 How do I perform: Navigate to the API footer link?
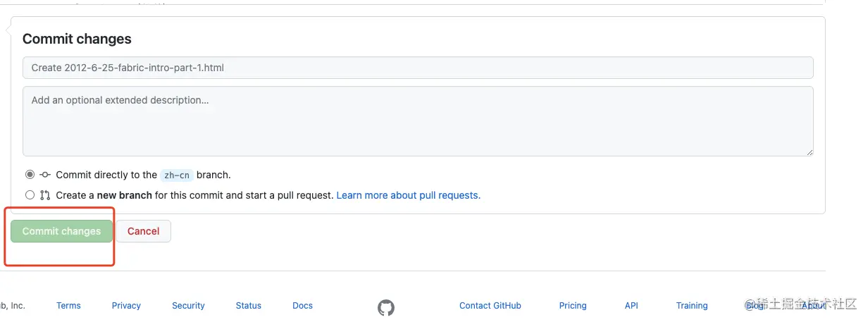pos(631,306)
